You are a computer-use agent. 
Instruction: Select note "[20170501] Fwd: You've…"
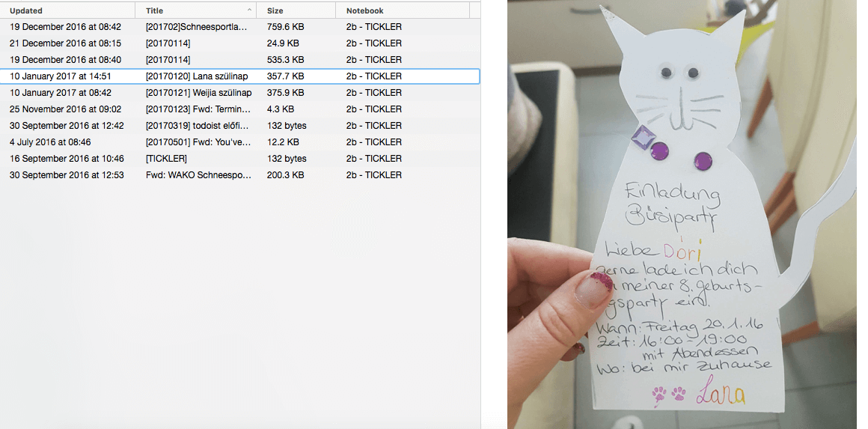pyautogui.click(x=198, y=142)
